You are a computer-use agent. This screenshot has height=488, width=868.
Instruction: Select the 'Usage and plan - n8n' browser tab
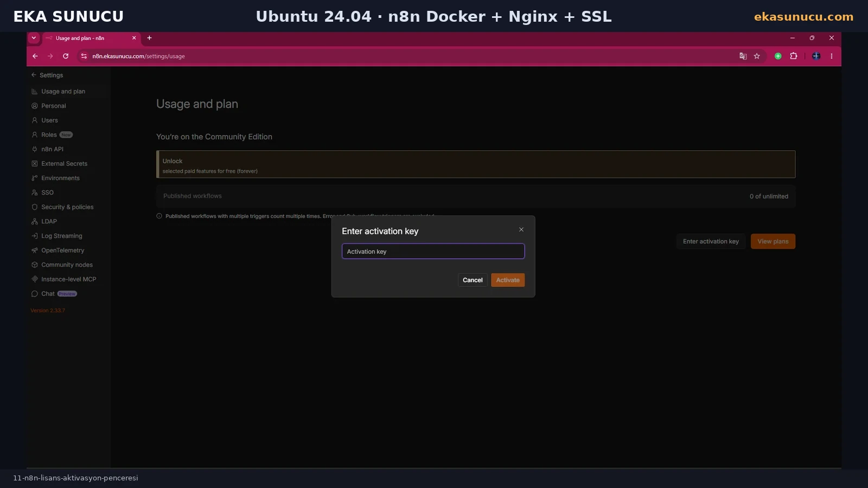pos(91,38)
